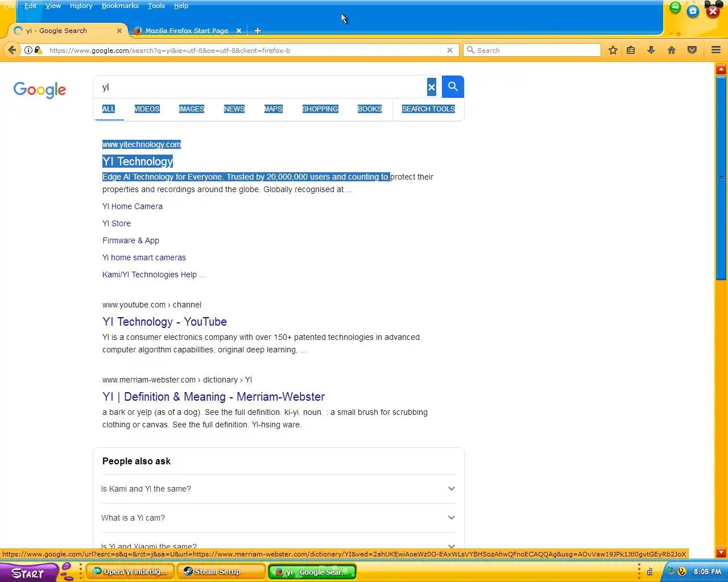This screenshot has width=728, height=582.
Task: Switch to IMAGES results
Action: click(192, 109)
